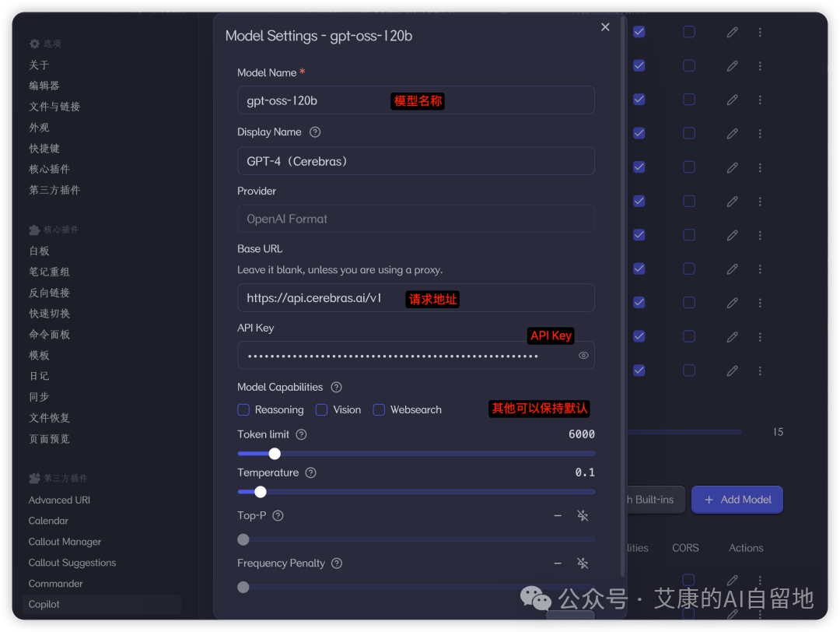Close the Model Settings dialog
This screenshot has height=632, width=840.
click(605, 26)
